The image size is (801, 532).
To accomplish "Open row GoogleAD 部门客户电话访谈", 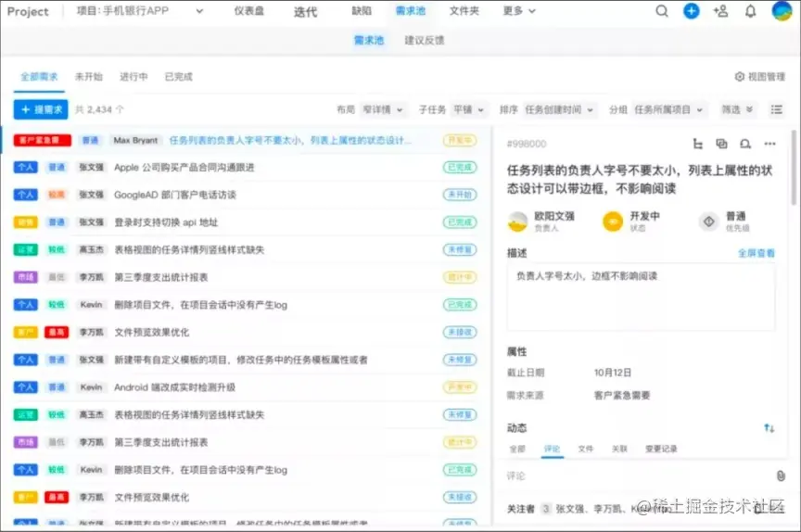I will 174,195.
